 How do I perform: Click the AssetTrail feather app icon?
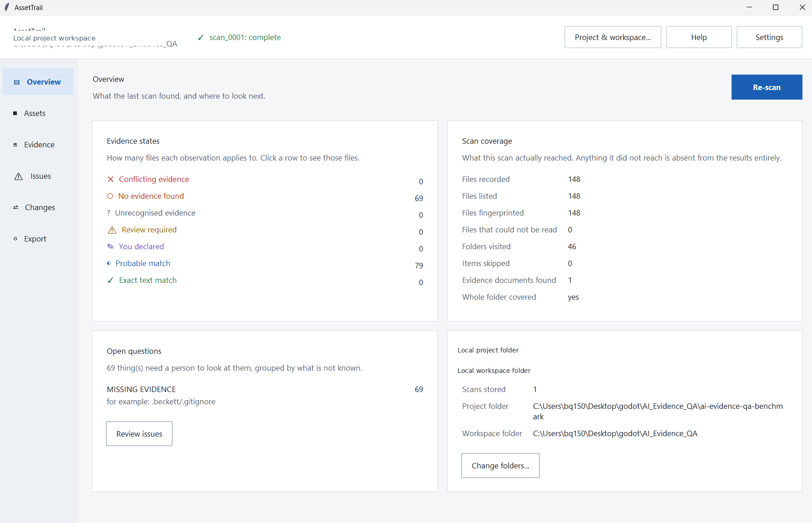tap(7, 7)
